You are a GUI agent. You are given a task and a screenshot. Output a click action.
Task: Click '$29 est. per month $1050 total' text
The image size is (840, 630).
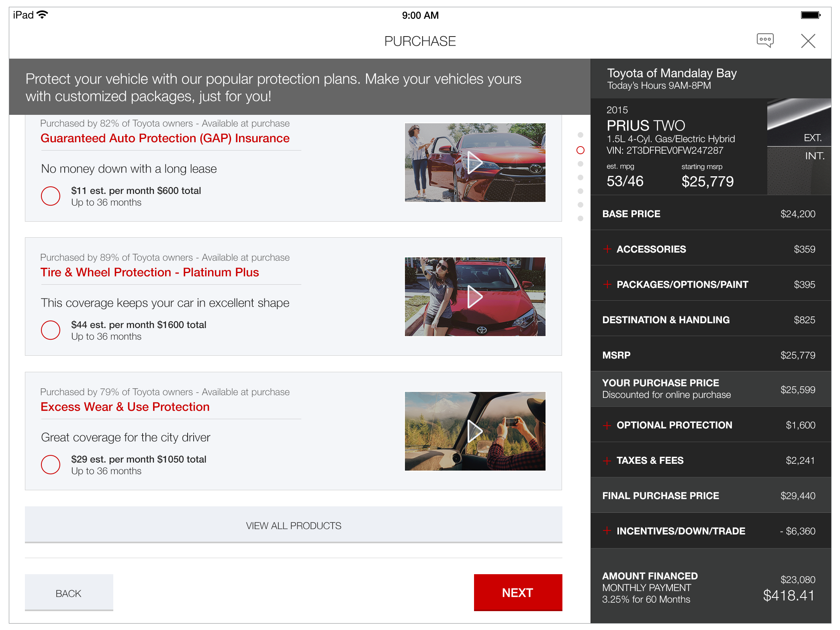(139, 459)
